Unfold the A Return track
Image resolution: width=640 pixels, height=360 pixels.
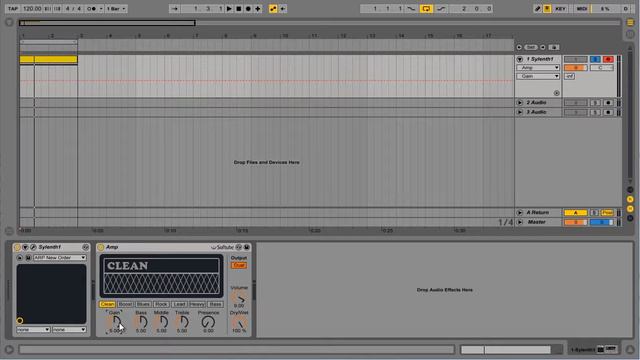click(x=520, y=213)
